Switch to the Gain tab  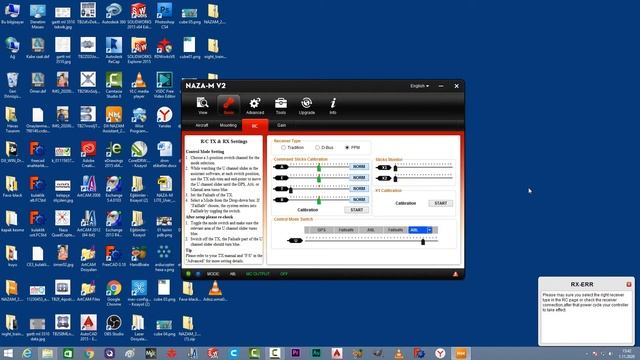click(x=281, y=125)
